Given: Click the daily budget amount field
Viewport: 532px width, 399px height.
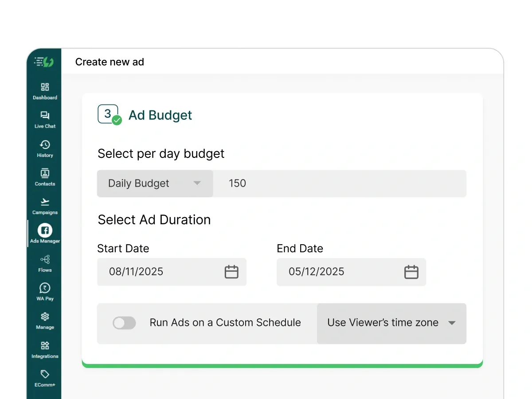Looking at the screenshot, I should pos(340,183).
